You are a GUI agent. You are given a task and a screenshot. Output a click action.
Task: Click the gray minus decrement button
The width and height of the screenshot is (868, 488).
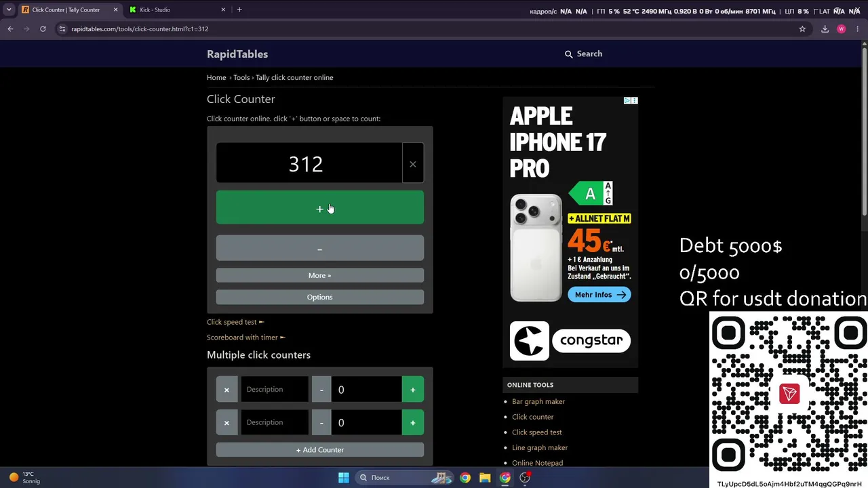[x=319, y=249]
